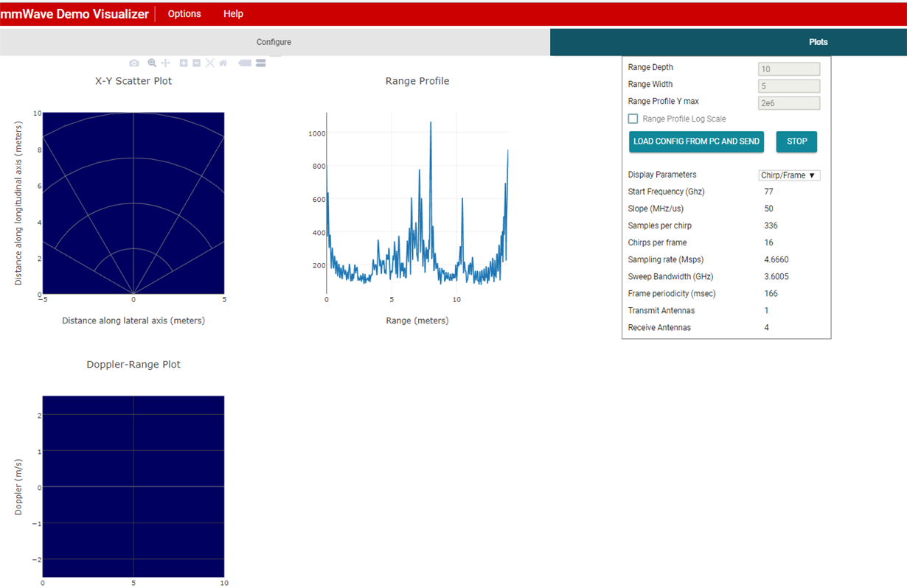
Task: Click the Range Depth input field
Action: point(789,69)
